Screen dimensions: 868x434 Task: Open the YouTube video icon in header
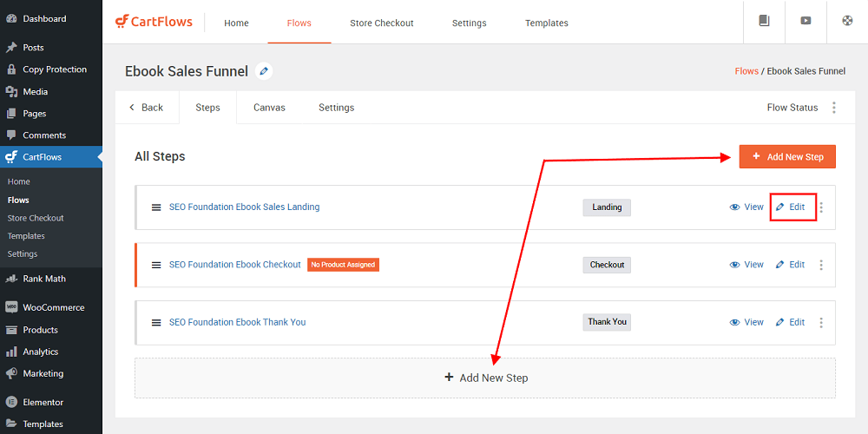(x=806, y=21)
